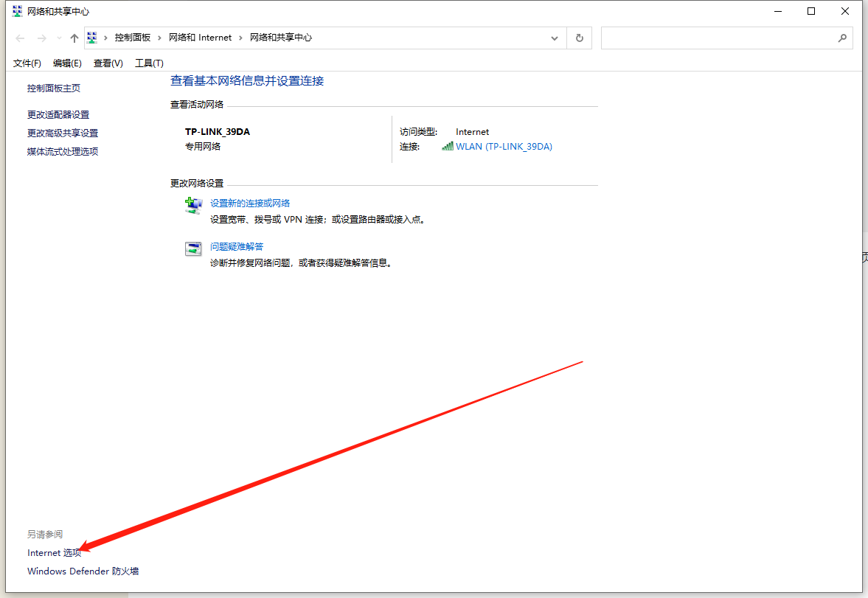868x598 pixels.
Task: Open the 文件 menu
Action: point(27,63)
